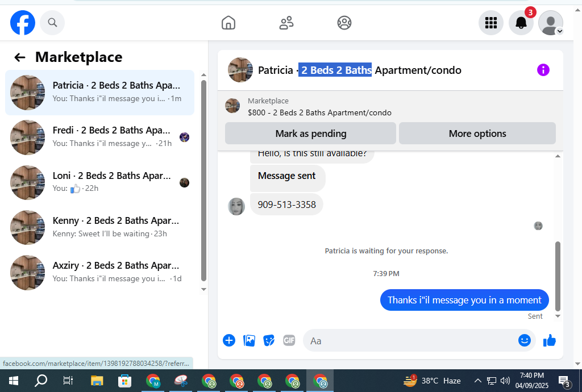
Task: Attach a photo with the image icon
Action: click(249, 340)
